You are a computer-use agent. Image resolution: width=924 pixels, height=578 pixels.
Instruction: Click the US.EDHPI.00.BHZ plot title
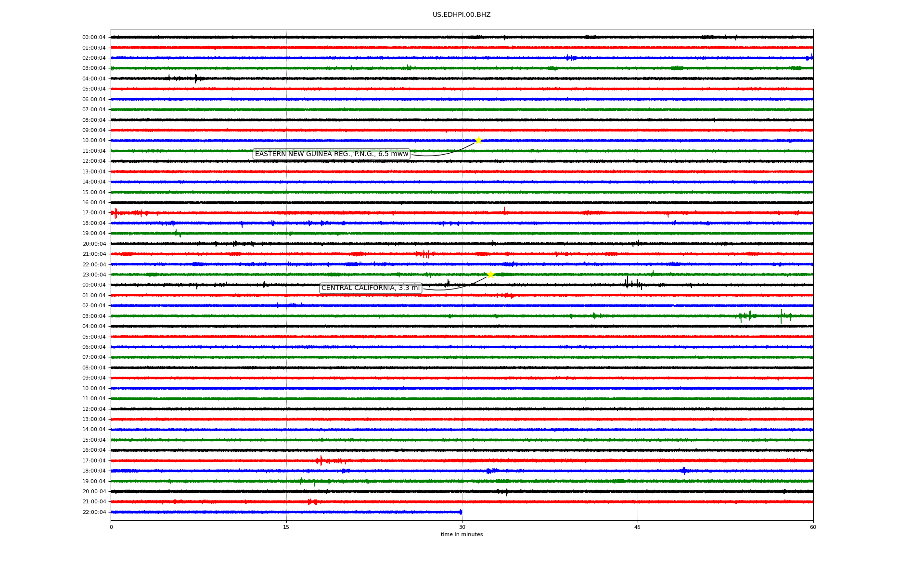click(x=462, y=15)
